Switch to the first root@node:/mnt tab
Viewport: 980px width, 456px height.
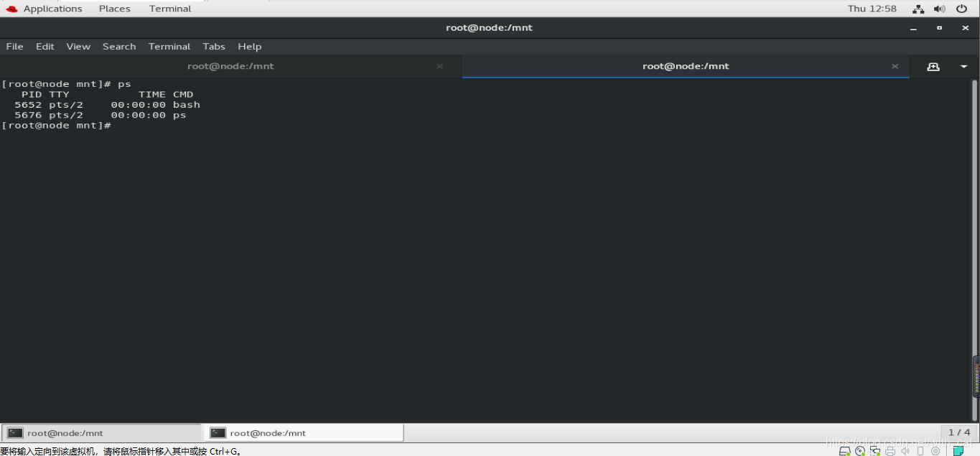pos(230,66)
